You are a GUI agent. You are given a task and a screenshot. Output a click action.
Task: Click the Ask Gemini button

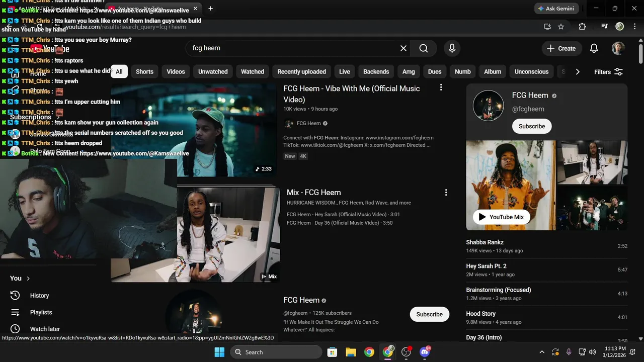point(556,9)
